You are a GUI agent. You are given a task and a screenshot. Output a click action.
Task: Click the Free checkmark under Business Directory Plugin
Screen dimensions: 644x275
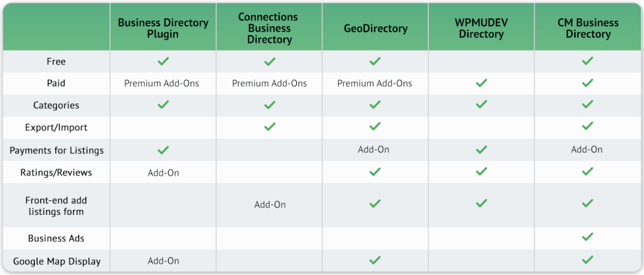(x=163, y=61)
